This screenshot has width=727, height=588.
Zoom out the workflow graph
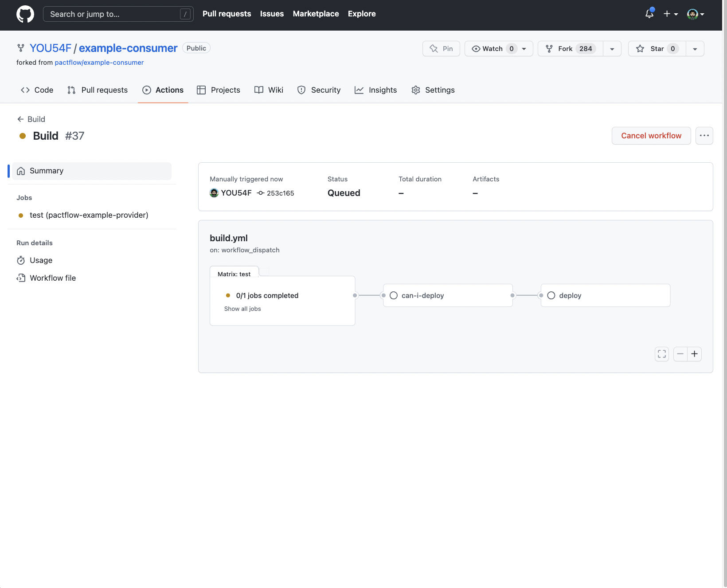coord(680,354)
